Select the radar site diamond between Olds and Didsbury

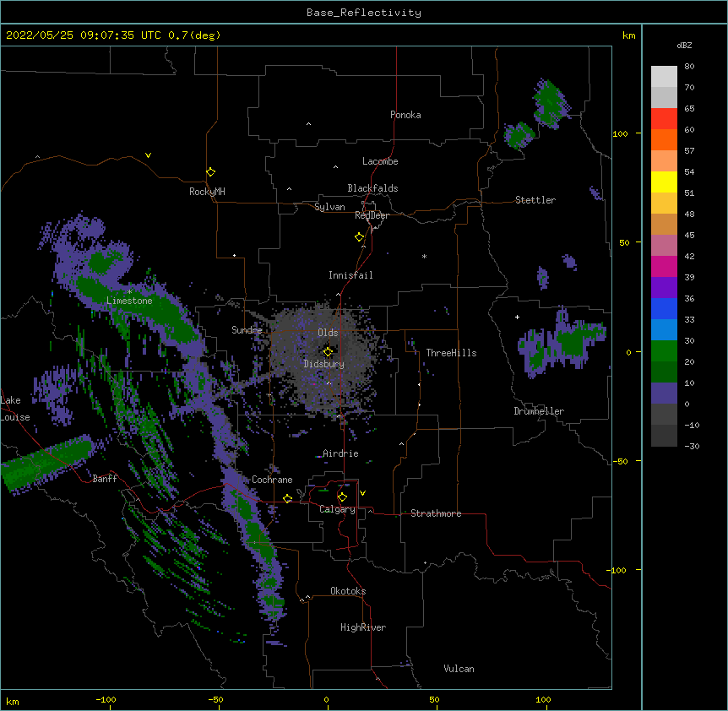click(x=328, y=351)
